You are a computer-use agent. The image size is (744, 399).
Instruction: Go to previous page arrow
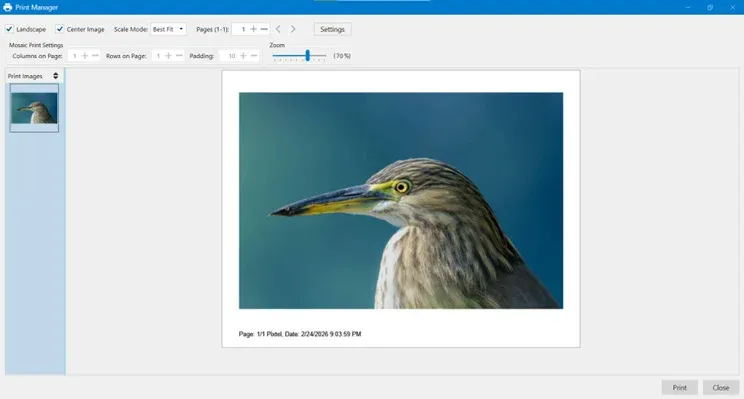(x=278, y=29)
